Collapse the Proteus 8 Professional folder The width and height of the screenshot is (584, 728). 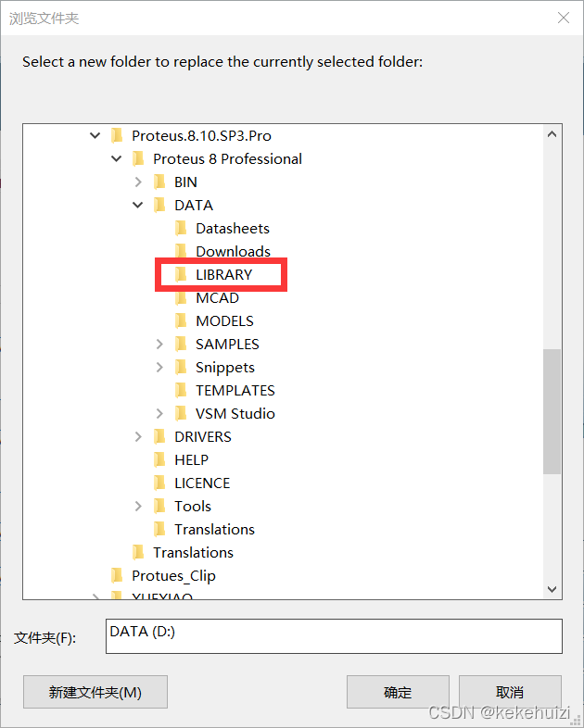[x=116, y=158]
